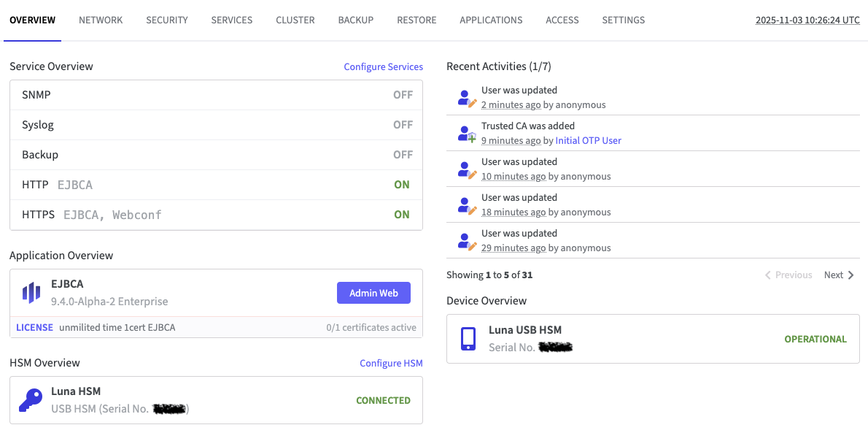Switch to the Network tab
The width and height of the screenshot is (868, 433).
tap(101, 20)
